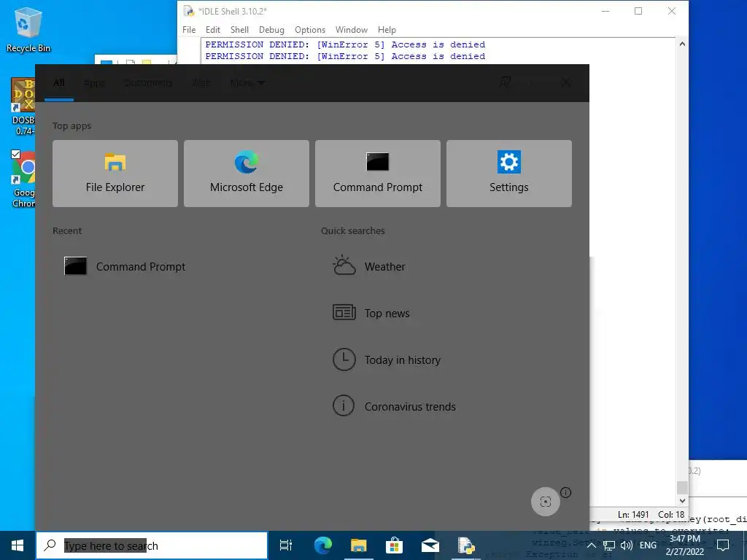Select Coronavirus trends quick search
Image resolution: width=747 pixels, height=560 pixels.
[x=394, y=406]
